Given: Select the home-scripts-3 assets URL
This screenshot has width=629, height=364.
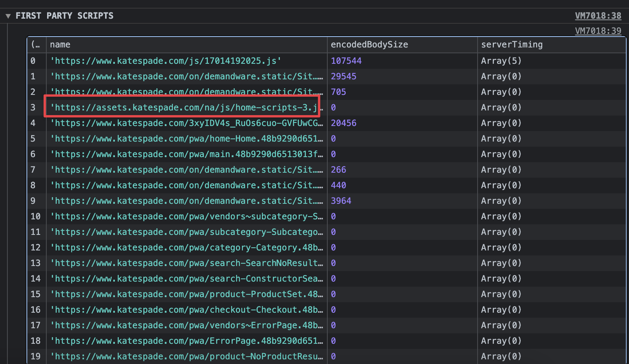Looking at the screenshot, I should [186, 107].
